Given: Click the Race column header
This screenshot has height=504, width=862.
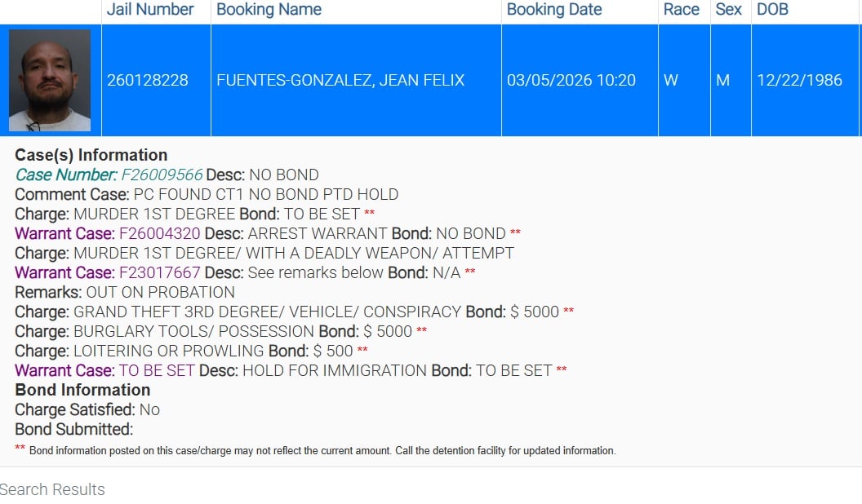Looking at the screenshot, I should pos(681,9).
